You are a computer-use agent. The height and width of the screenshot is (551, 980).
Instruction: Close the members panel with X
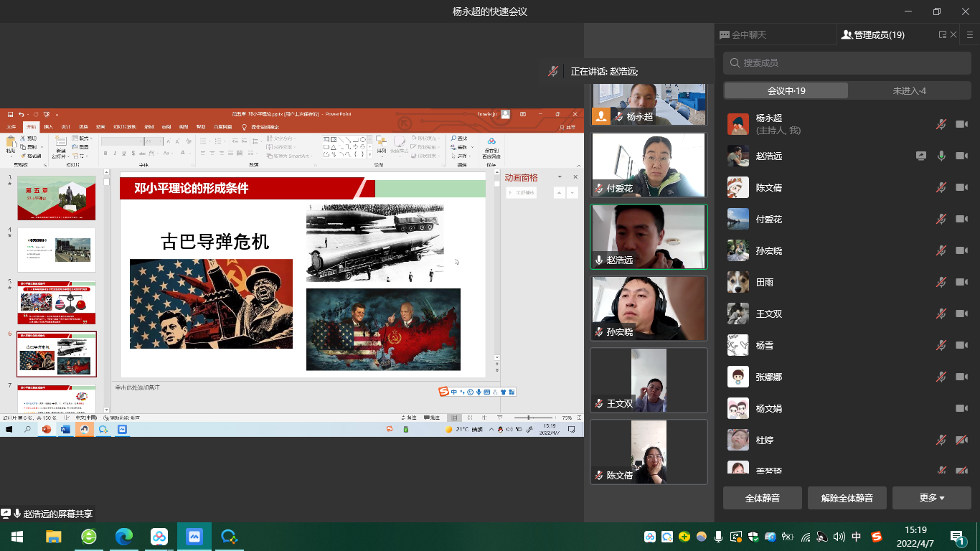pos(953,34)
